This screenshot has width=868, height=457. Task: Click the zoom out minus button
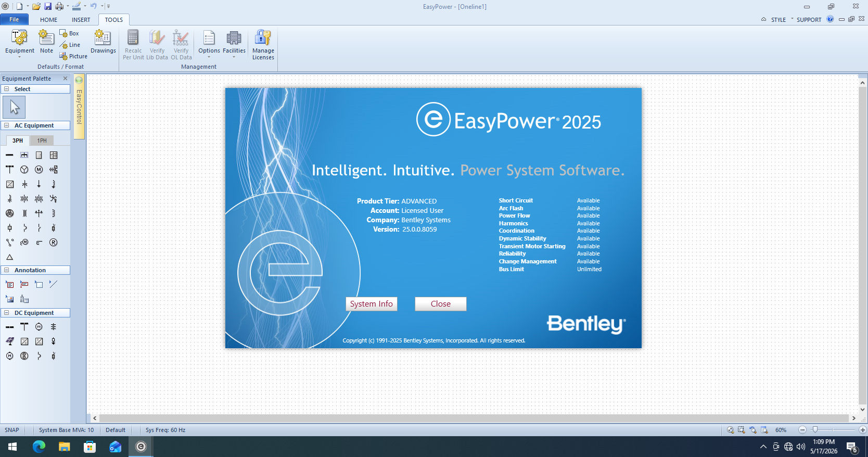[802, 430]
